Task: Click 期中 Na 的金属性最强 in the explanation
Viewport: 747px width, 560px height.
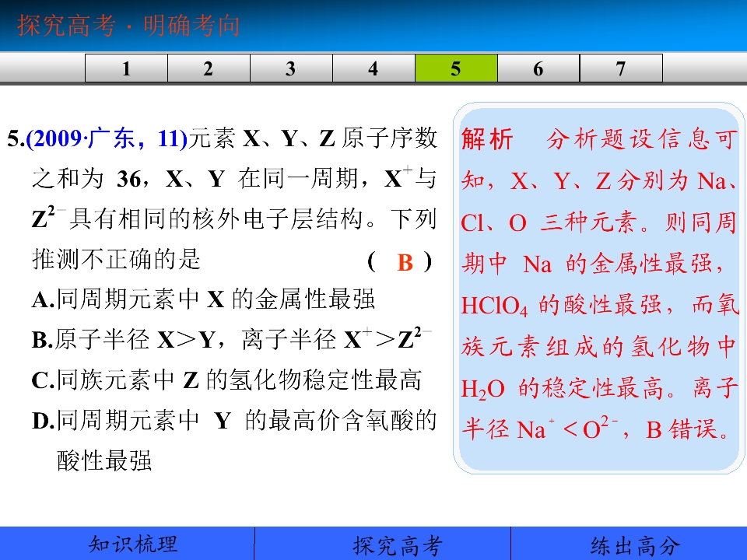Action: [587, 264]
